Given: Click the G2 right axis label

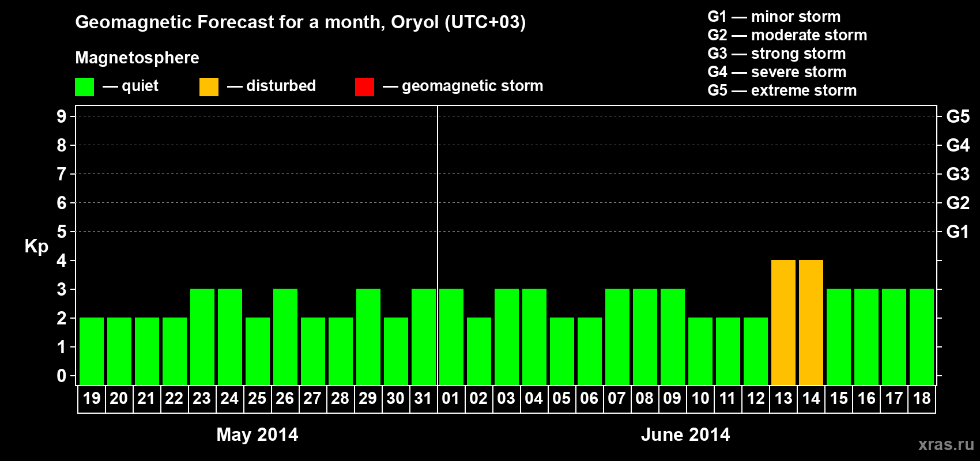Looking at the screenshot, I should pyautogui.click(x=958, y=203).
